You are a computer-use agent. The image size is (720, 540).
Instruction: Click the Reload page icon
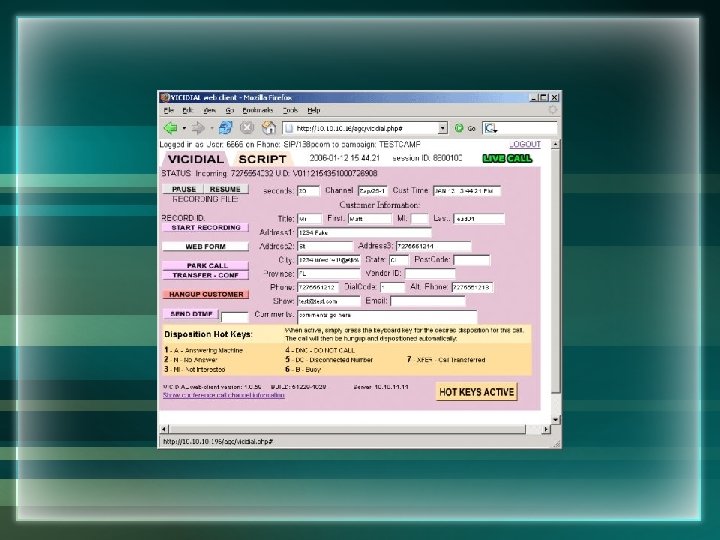click(225, 128)
